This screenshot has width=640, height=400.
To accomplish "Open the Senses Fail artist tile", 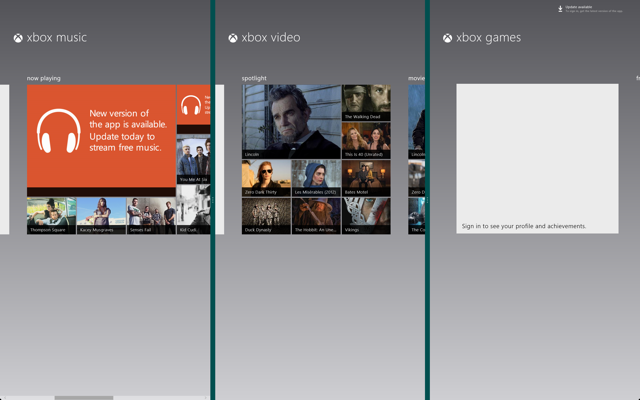I will pyautogui.click(x=151, y=216).
